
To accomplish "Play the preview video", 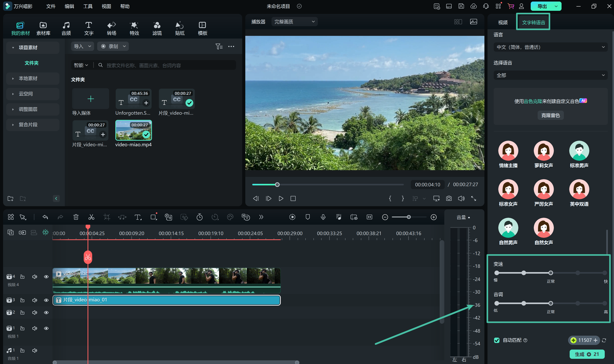I will pos(281,198).
